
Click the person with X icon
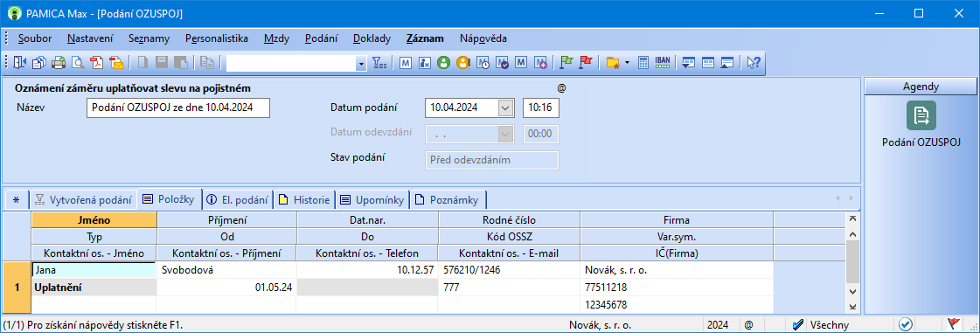[x=424, y=62]
